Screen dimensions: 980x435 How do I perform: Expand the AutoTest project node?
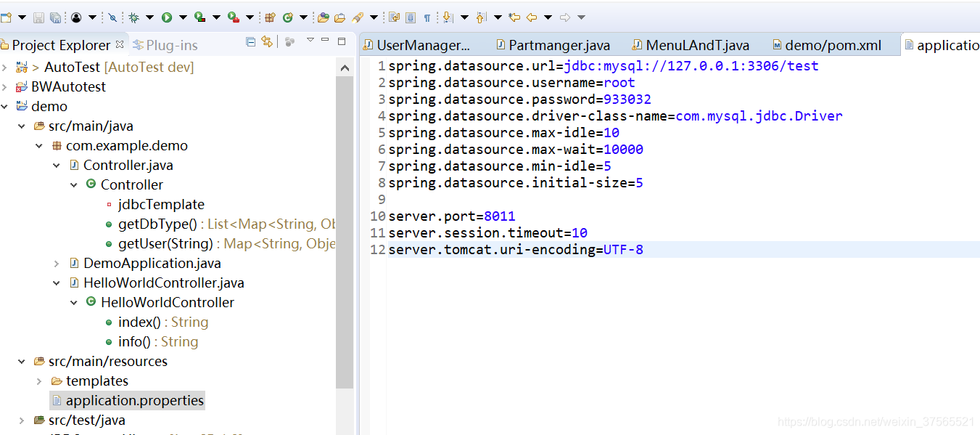coord(4,67)
